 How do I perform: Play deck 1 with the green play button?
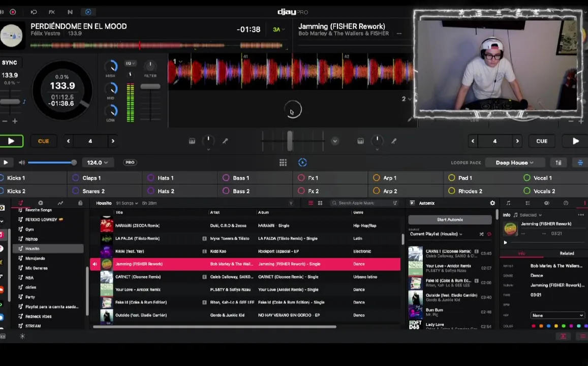pyautogui.click(x=11, y=141)
